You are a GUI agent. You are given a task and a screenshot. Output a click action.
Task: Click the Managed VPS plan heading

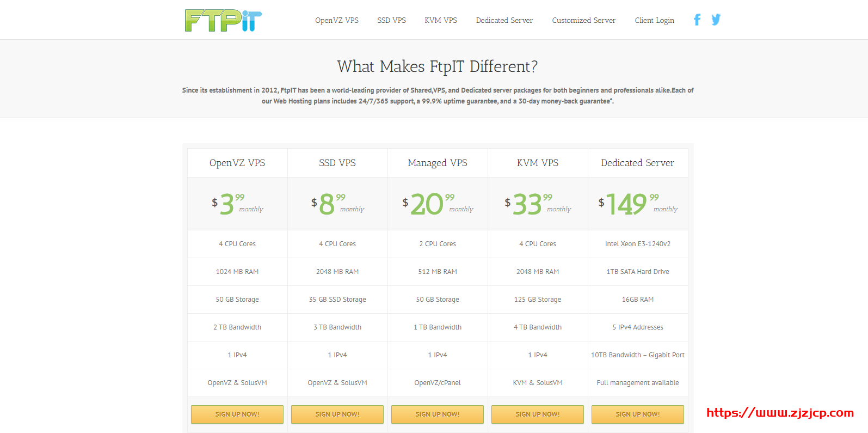pyautogui.click(x=438, y=163)
